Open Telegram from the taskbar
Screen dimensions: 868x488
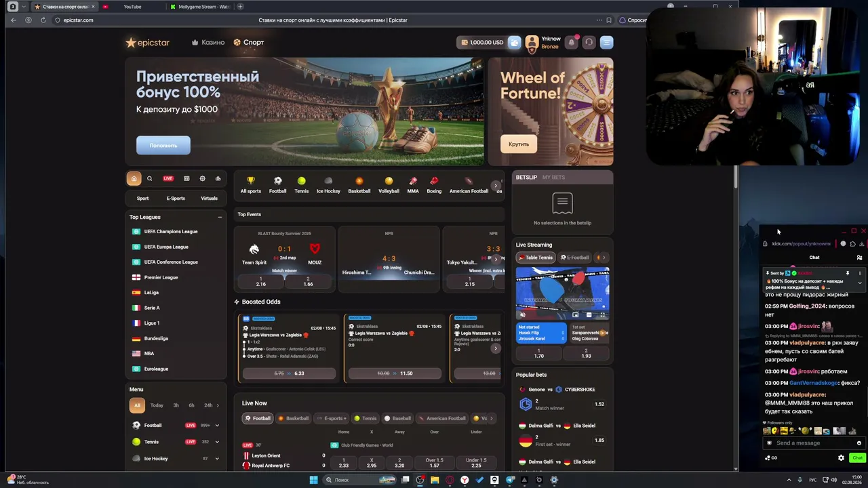pos(509,480)
